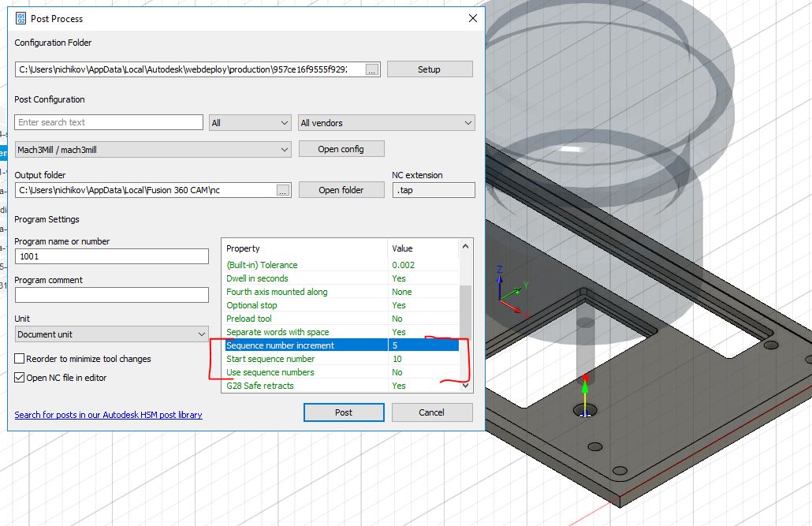Screen dimensions: 812x526
Task: Open the Autodesk HSM post library link
Action: click(x=108, y=415)
